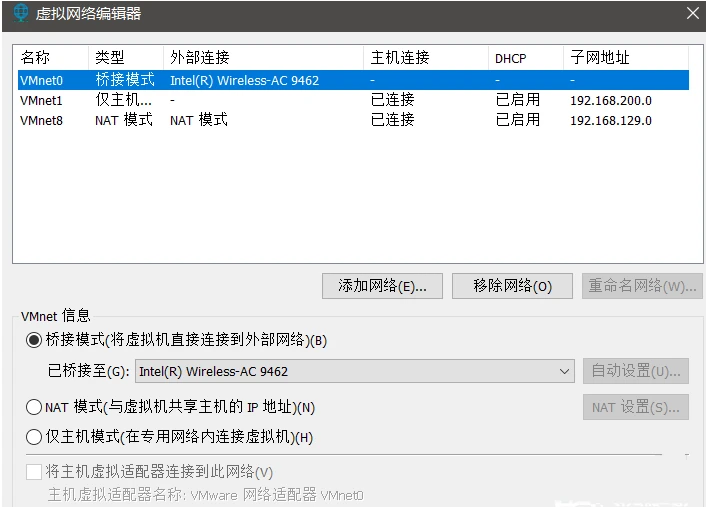Click the 自动设置(U)... button

tap(636, 371)
